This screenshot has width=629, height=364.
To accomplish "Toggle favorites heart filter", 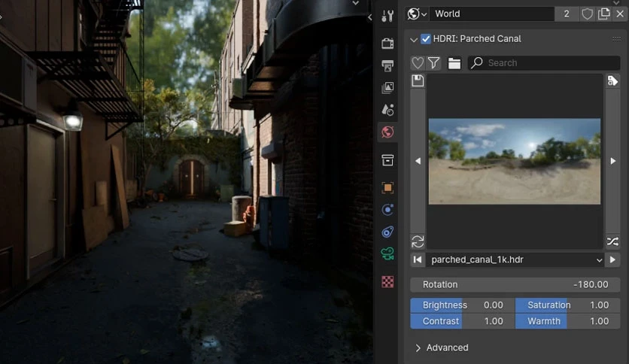I will (418, 63).
